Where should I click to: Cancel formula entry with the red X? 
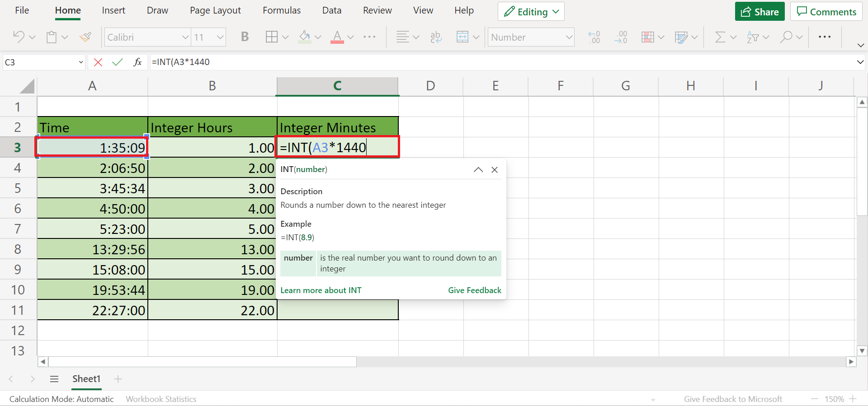[x=98, y=62]
